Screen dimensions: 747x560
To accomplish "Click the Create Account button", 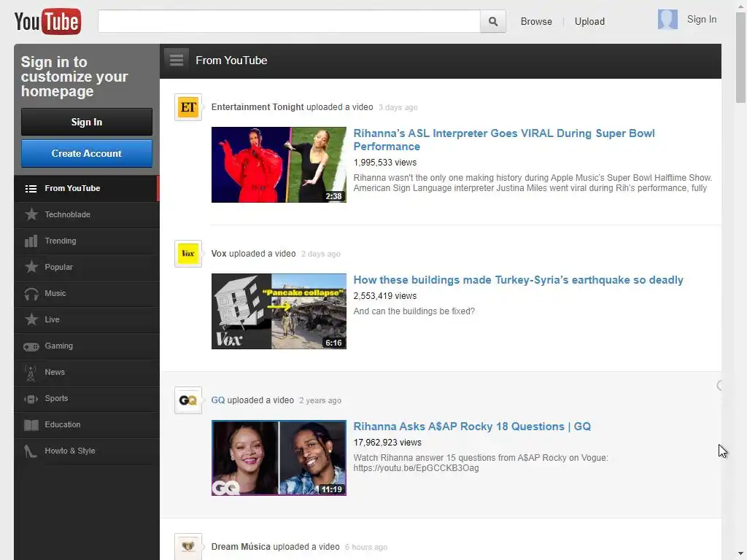I will [x=87, y=153].
